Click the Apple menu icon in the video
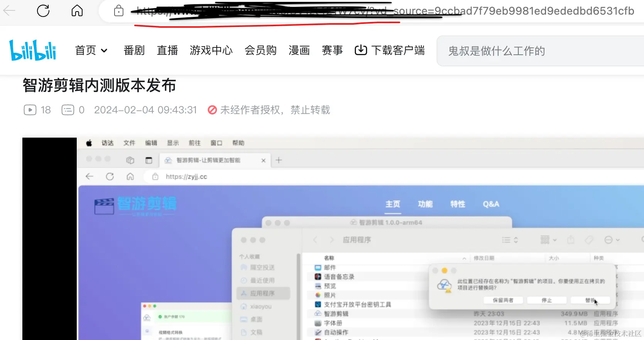Image resolution: width=644 pixels, height=340 pixels. click(x=89, y=143)
